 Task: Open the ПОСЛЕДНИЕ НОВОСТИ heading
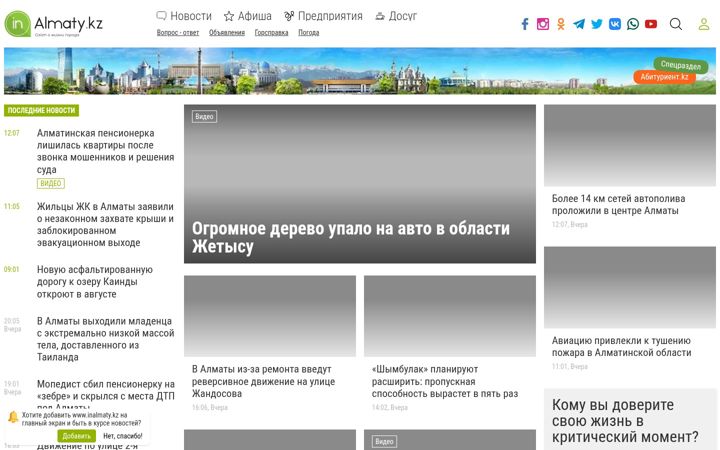click(x=41, y=110)
